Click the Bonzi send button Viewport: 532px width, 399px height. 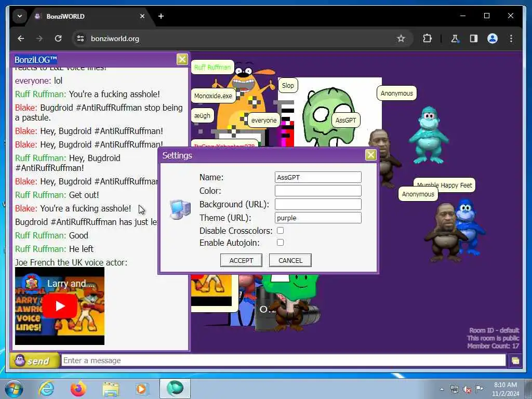(x=34, y=361)
